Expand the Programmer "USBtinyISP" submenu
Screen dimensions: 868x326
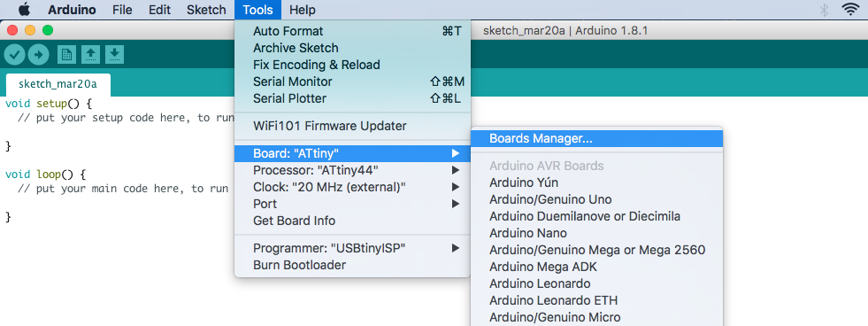pyautogui.click(x=352, y=248)
